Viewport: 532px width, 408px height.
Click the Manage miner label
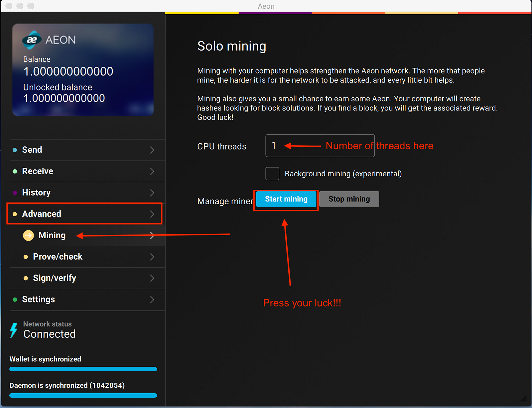coord(225,201)
